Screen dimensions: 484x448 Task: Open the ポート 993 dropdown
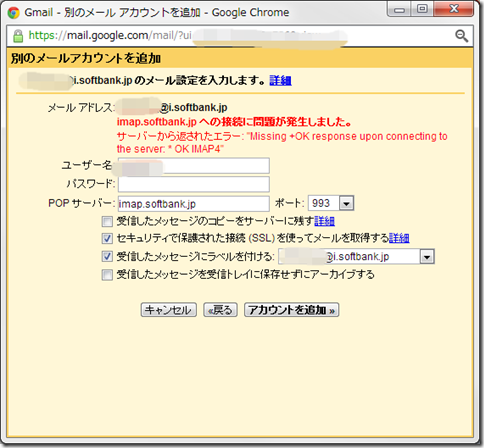(x=331, y=203)
